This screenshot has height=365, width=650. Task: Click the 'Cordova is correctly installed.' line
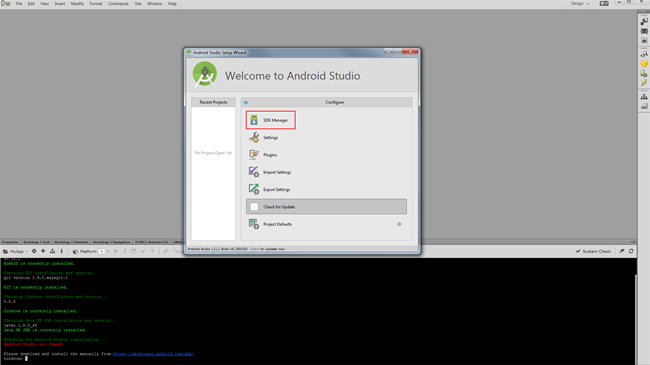(40, 311)
